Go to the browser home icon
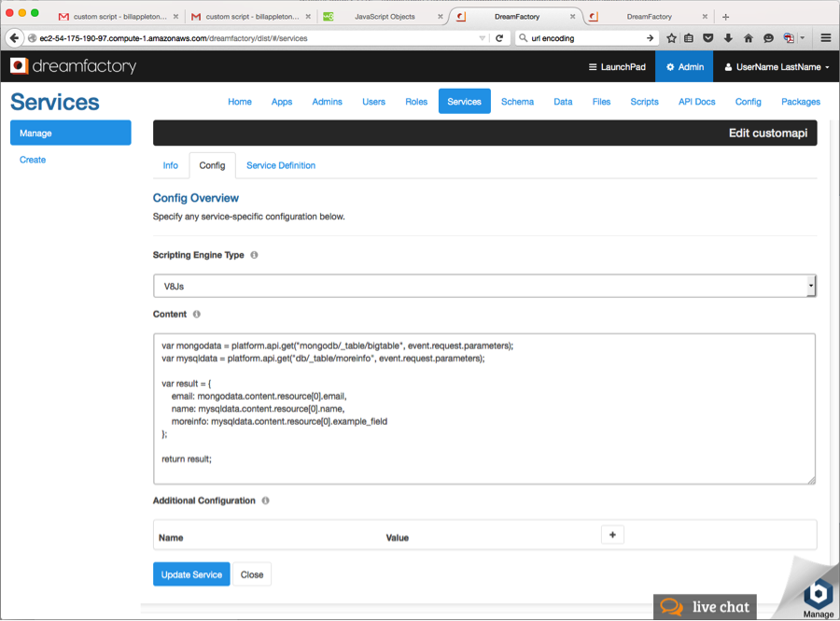The height and width of the screenshot is (621, 840). coord(749,38)
